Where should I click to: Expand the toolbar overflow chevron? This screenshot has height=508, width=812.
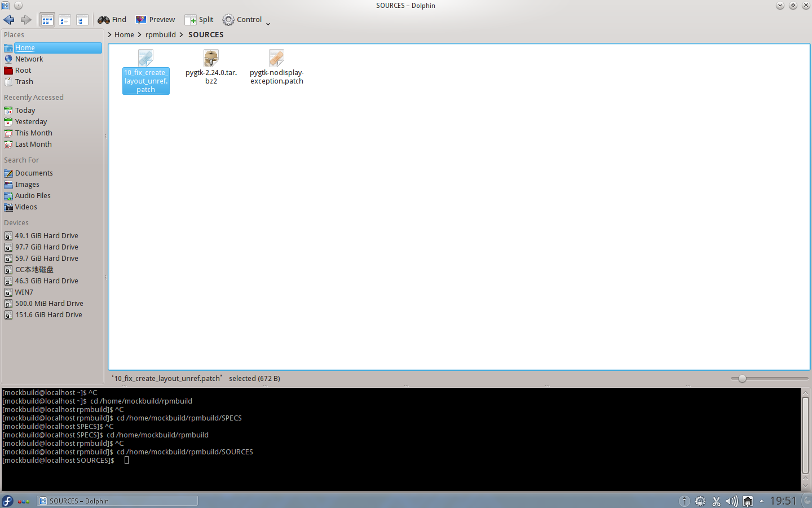pos(268,24)
